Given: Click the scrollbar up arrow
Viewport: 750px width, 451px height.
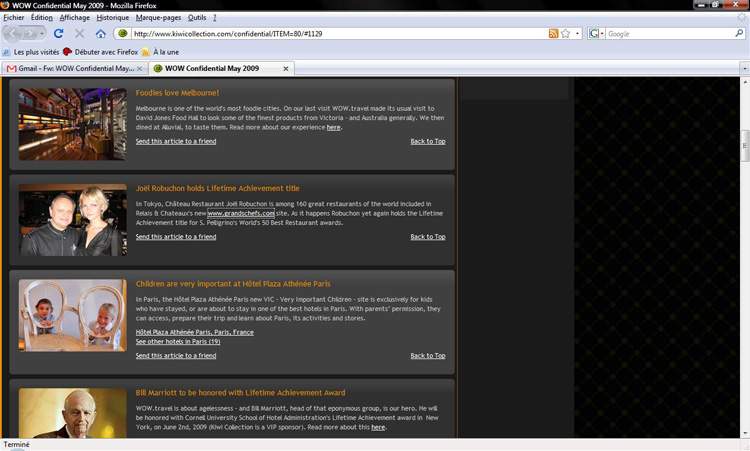Looking at the screenshot, I should (x=745, y=82).
